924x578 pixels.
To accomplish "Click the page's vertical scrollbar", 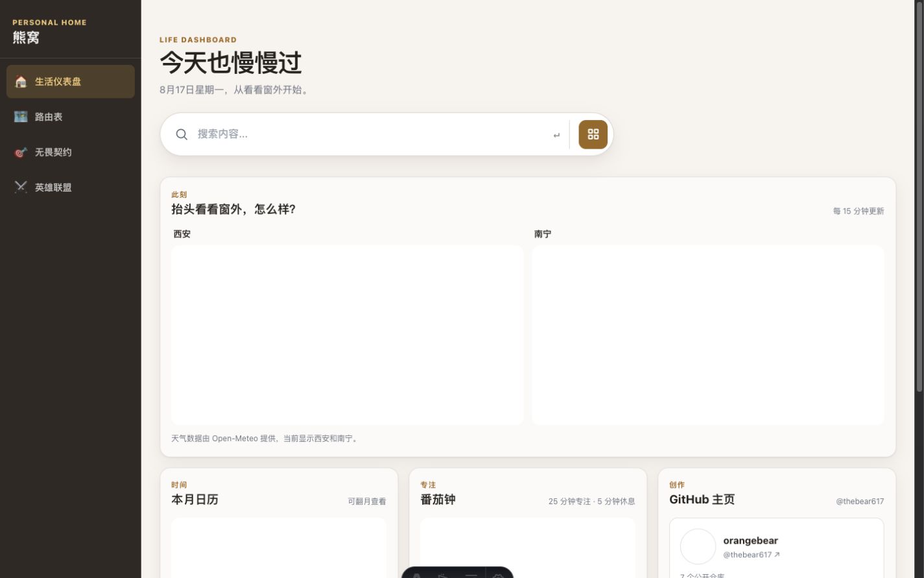I will point(919,197).
